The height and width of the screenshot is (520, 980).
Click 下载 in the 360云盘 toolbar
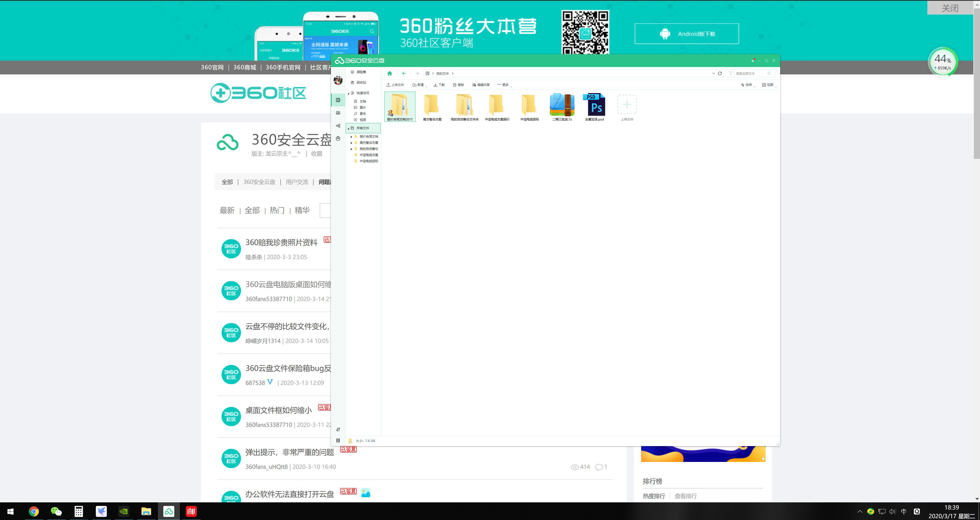pos(439,85)
